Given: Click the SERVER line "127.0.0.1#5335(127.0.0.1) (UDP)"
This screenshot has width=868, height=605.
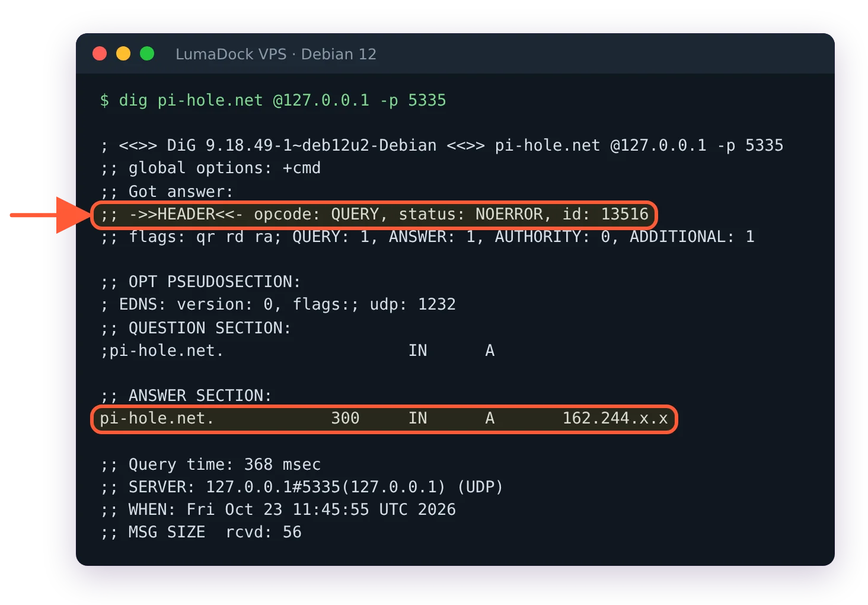Looking at the screenshot, I should coord(301,487).
